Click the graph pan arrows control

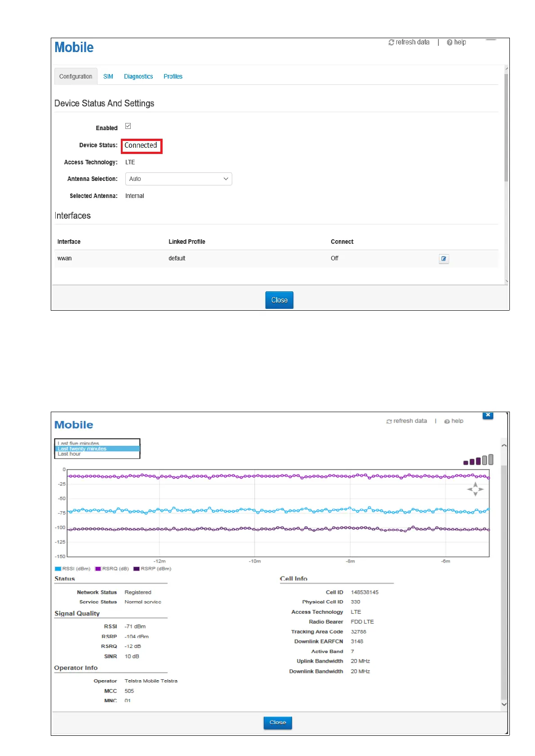coord(475,489)
